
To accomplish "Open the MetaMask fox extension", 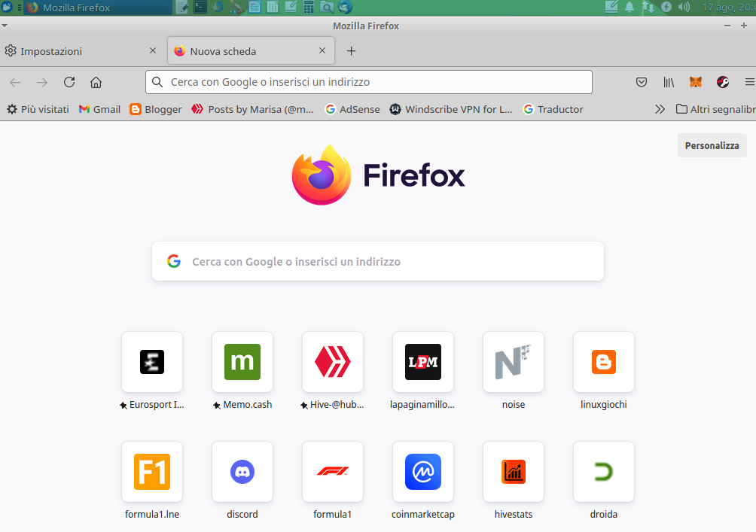I will point(695,83).
